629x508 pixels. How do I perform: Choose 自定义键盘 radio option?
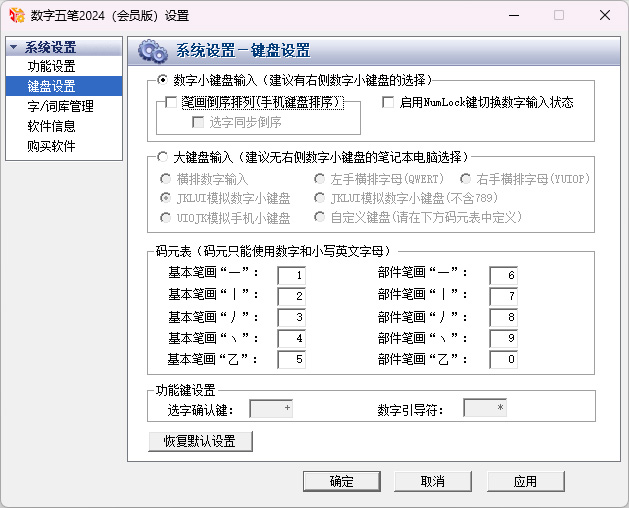[x=319, y=217]
